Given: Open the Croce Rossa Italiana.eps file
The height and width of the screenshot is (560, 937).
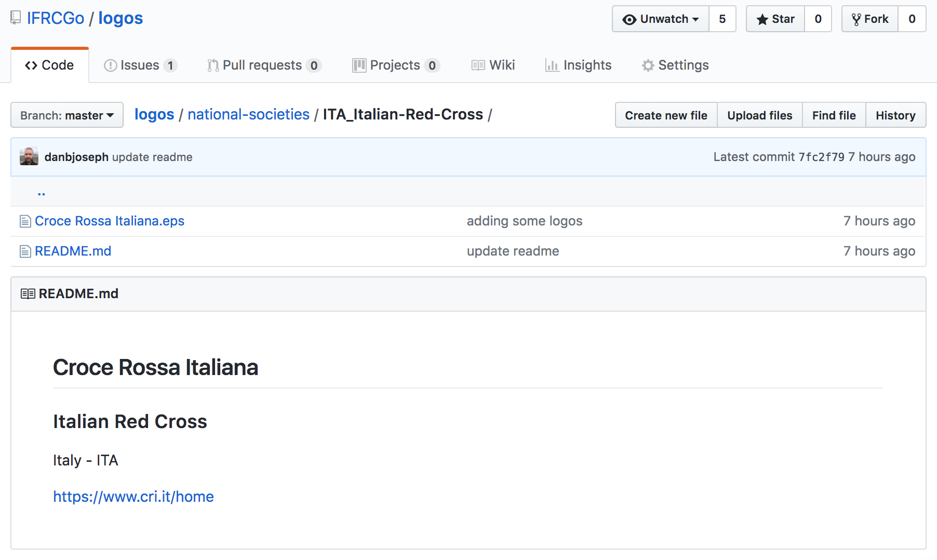Looking at the screenshot, I should point(110,221).
